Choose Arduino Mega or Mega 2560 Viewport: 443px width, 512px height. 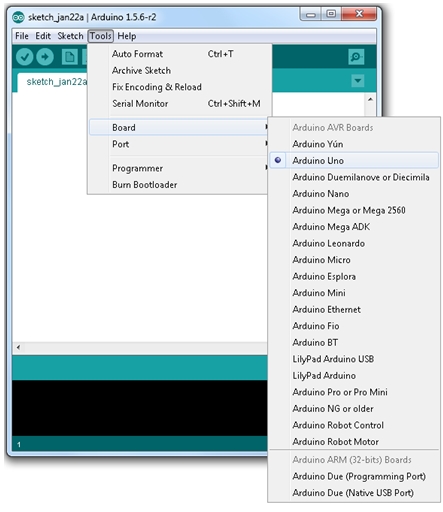point(354,210)
